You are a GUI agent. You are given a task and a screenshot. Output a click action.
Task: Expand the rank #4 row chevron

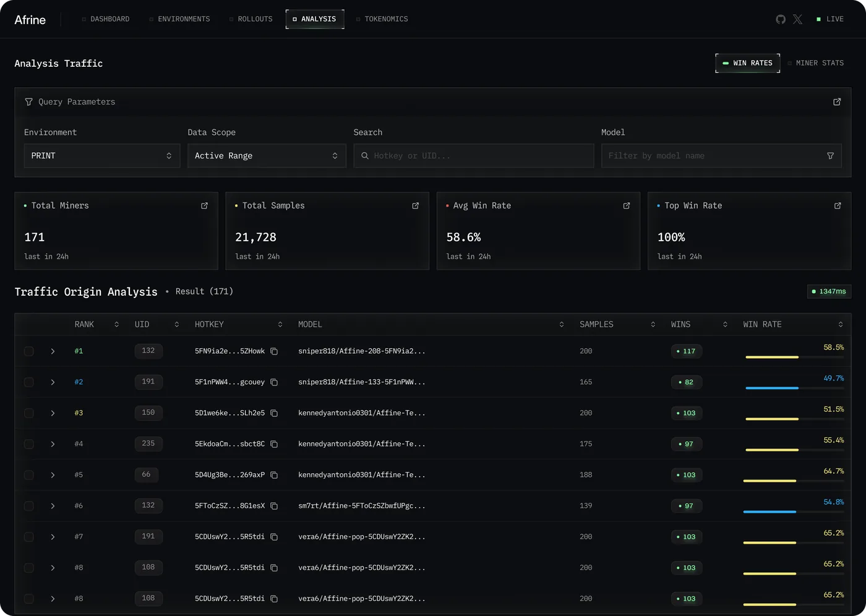53,444
